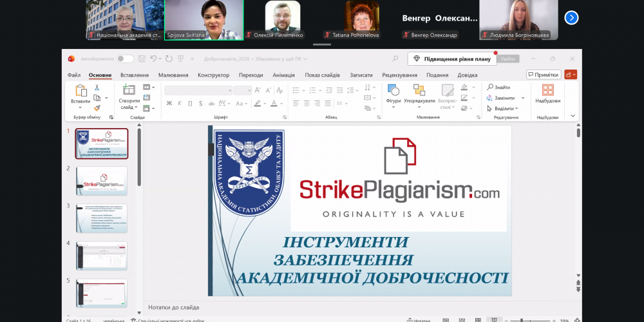Increase list indent level
The height and width of the screenshot is (322, 644).
click(x=339, y=90)
